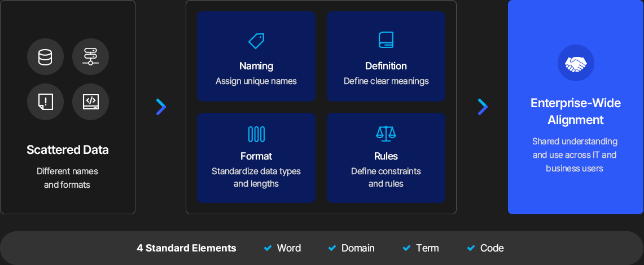Click the handshake icon
The image size is (644, 265).
tap(576, 63)
